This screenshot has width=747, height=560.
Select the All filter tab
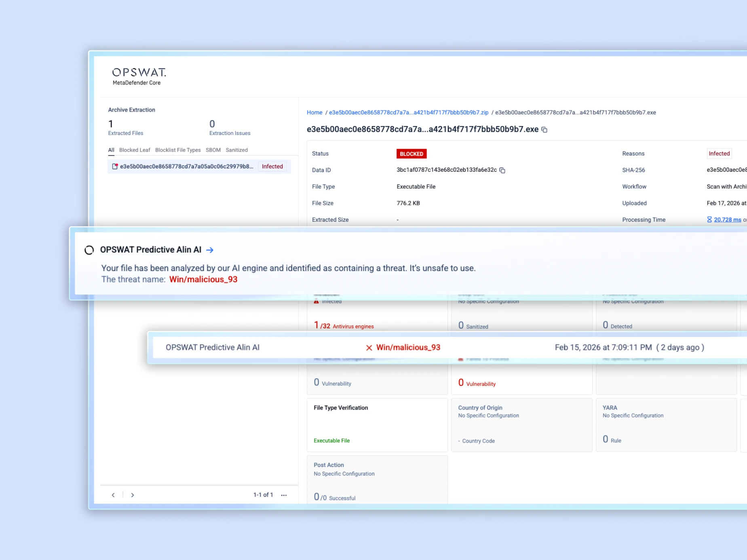tap(111, 150)
